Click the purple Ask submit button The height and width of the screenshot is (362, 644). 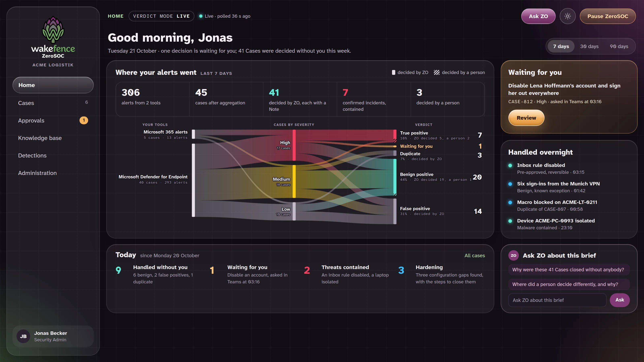coord(619,300)
